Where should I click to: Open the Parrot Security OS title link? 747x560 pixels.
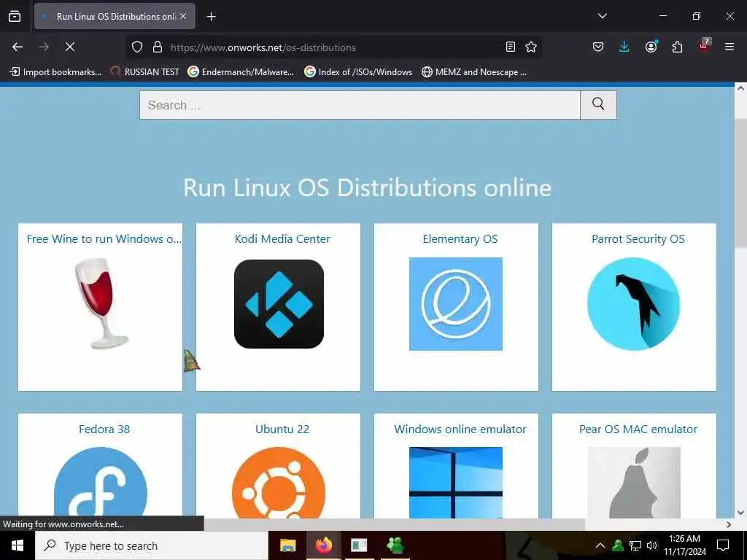click(x=638, y=239)
